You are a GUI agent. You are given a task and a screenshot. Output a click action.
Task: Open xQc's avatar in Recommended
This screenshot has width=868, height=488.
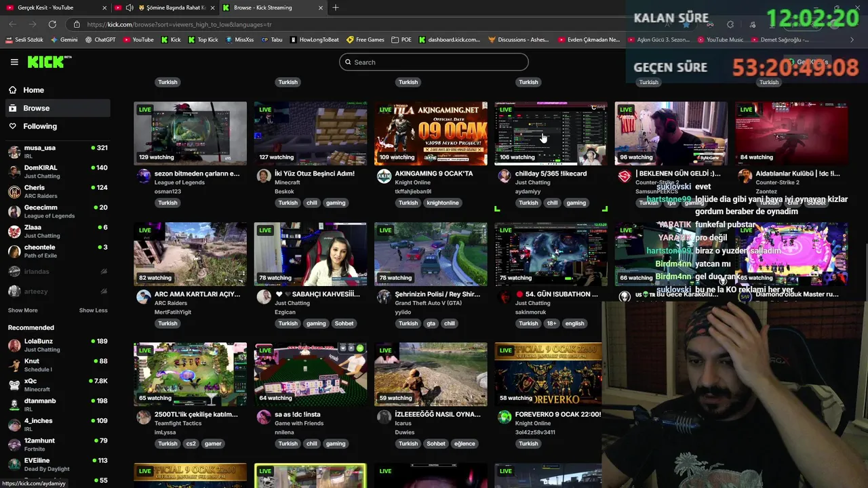point(14,385)
